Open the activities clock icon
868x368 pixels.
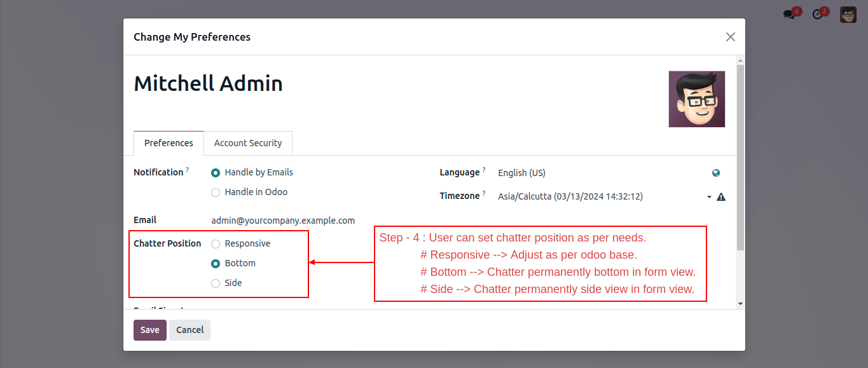click(x=818, y=14)
